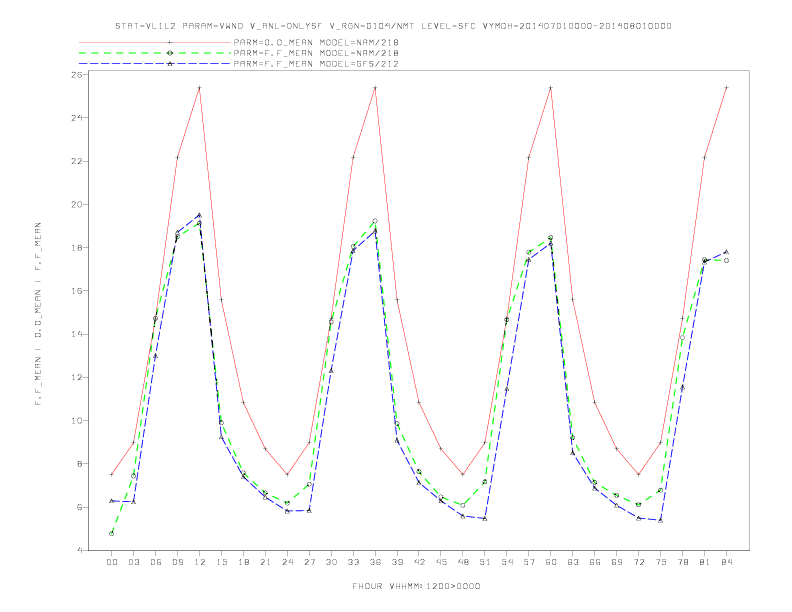This screenshot has width=792, height=612.
Task: Click x-axis tick label 24
Action: click(x=287, y=562)
